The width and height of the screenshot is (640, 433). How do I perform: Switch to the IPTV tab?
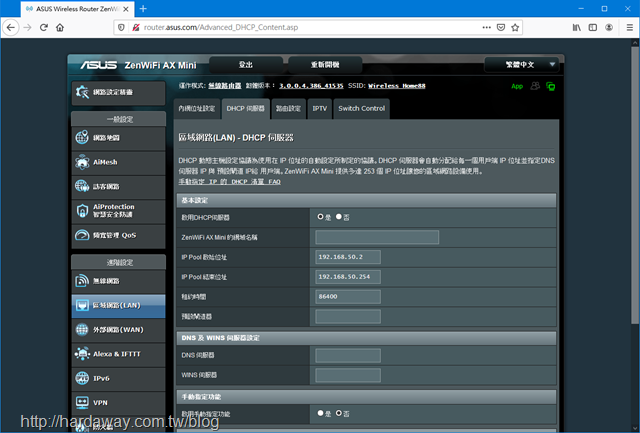[320, 109]
